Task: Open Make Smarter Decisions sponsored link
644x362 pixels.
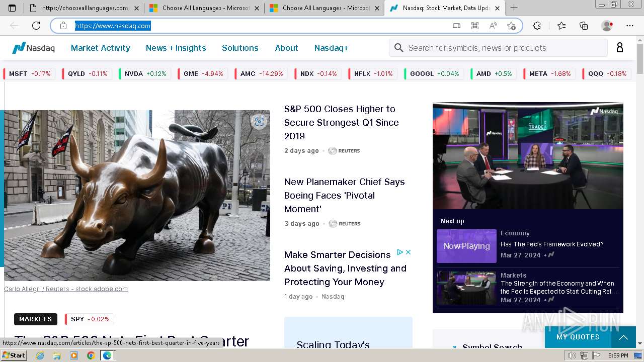Action: (345, 268)
